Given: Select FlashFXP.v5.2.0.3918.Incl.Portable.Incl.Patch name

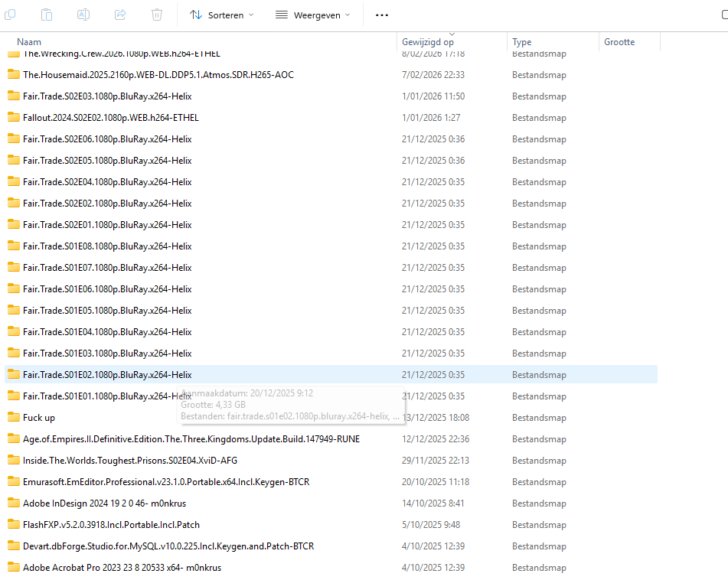Looking at the screenshot, I should click(112, 524).
